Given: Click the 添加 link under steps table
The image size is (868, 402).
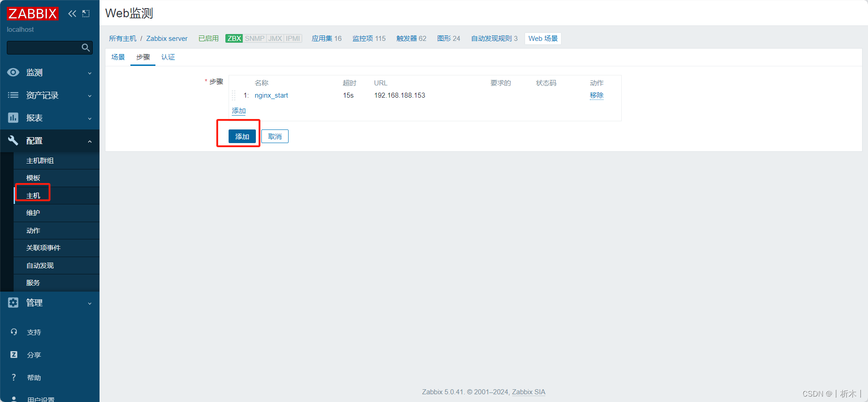Looking at the screenshot, I should tap(239, 111).
